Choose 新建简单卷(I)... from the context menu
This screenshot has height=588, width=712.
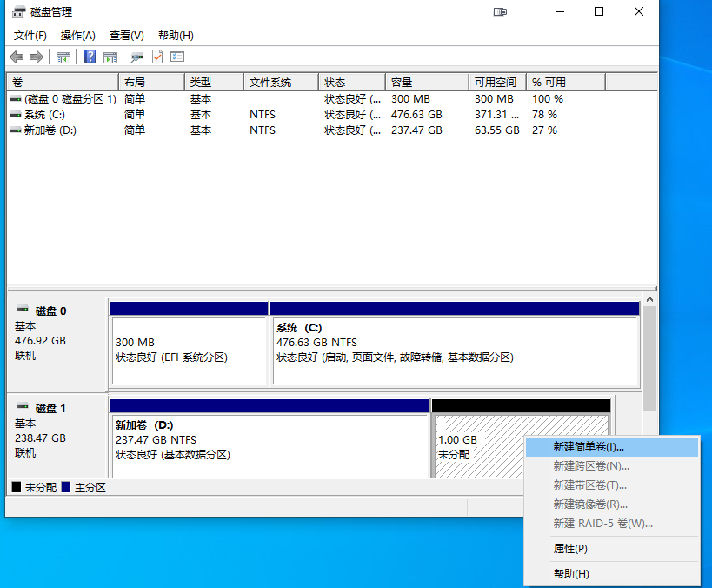point(612,447)
